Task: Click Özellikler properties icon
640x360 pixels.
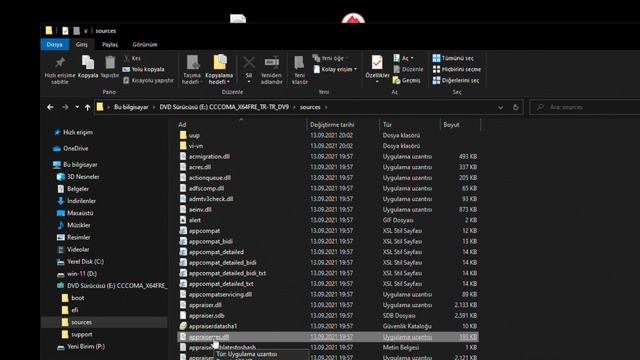Action: coord(377,62)
